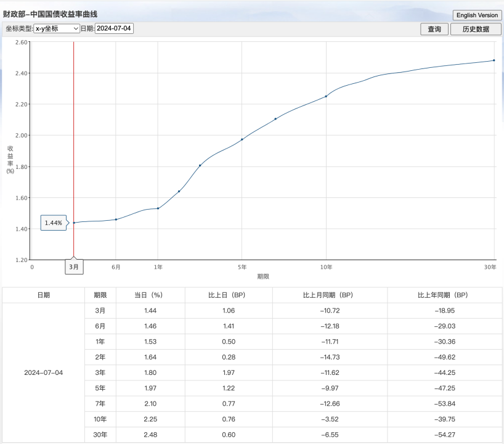Image resolution: width=504 pixels, height=444 pixels.
Task: Click the 3月 data point on the curve
Action: pos(74,223)
